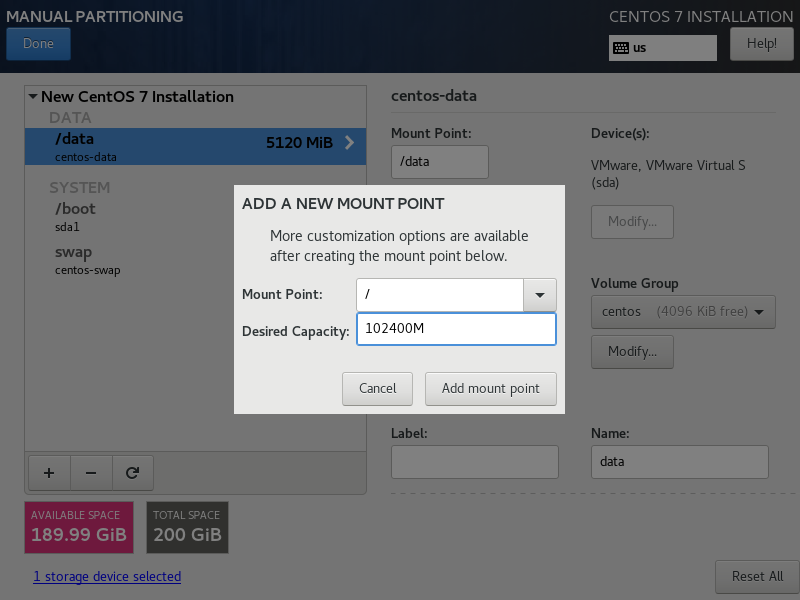The height and width of the screenshot is (600, 800).
Task: Collapse New CentOS 7 Installation tree
Action: click(x=33, y=97)
